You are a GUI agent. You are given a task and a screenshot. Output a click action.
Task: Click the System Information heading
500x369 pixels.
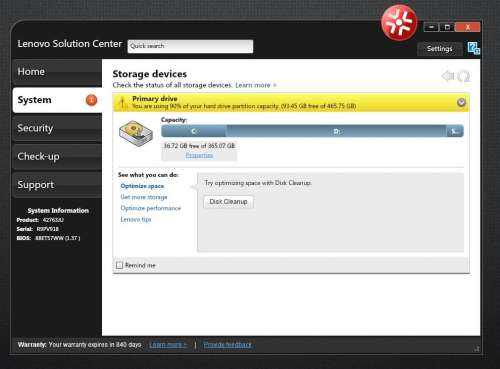(58, 210)
